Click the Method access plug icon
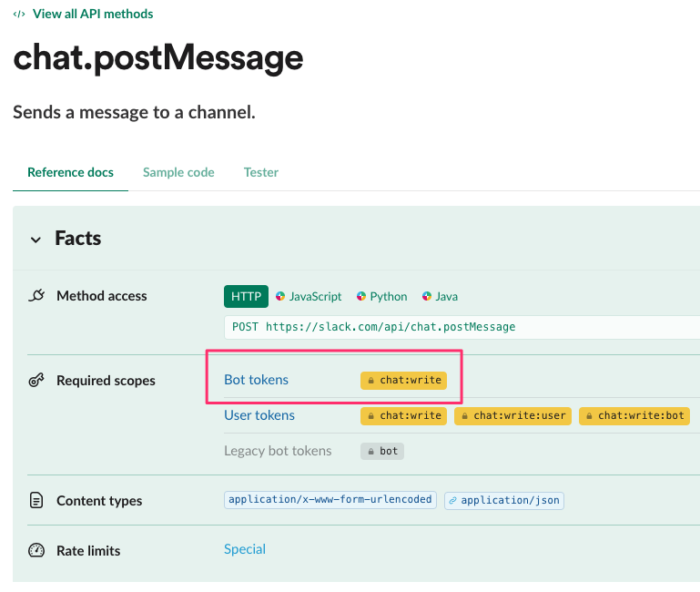 pyautogui.click(x=36, y=295)
